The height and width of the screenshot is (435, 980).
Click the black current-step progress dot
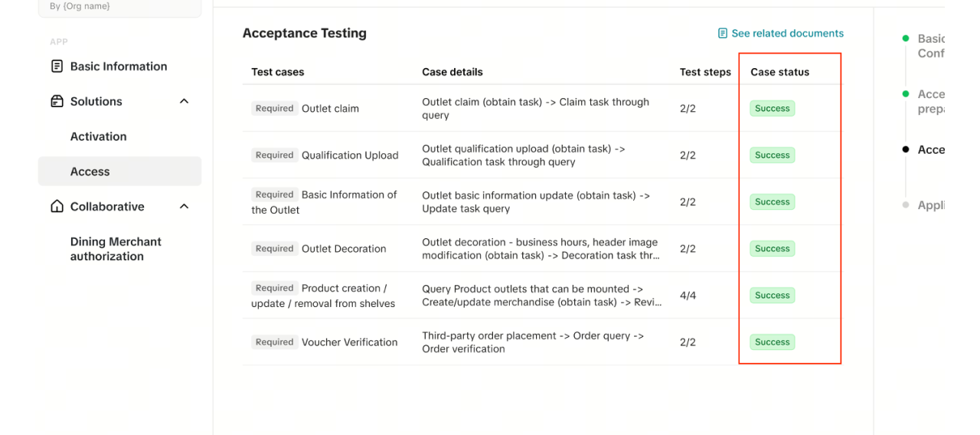tap(906, 150)
